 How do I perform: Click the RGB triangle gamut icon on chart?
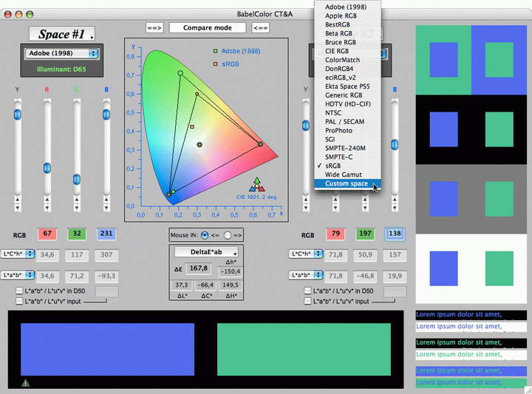(x=256, y=185)
